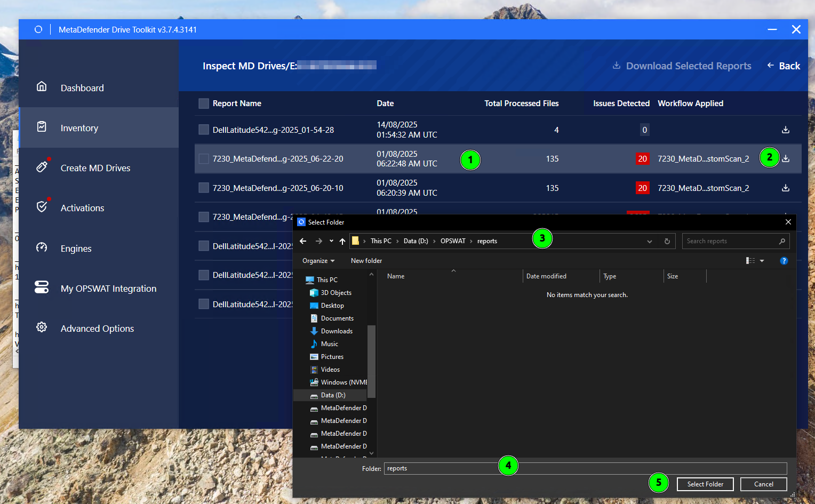815x504 pixels.
Task: Check the 7230_MetaDefend...g-2025_06-20-10 report checkbox
Action: click(204, 188)
